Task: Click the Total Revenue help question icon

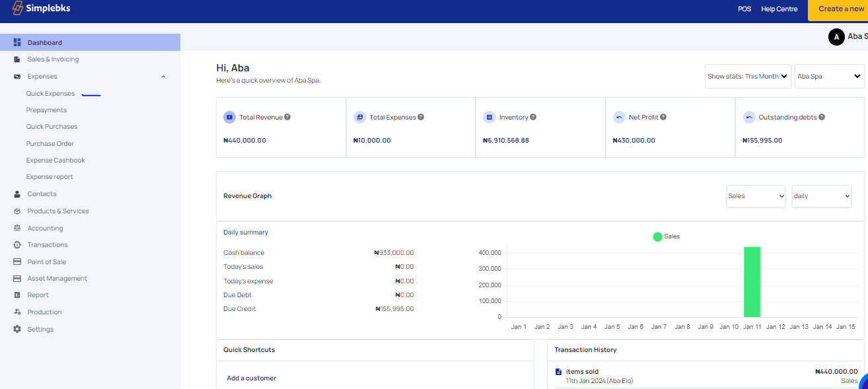Action: (287, 117)
